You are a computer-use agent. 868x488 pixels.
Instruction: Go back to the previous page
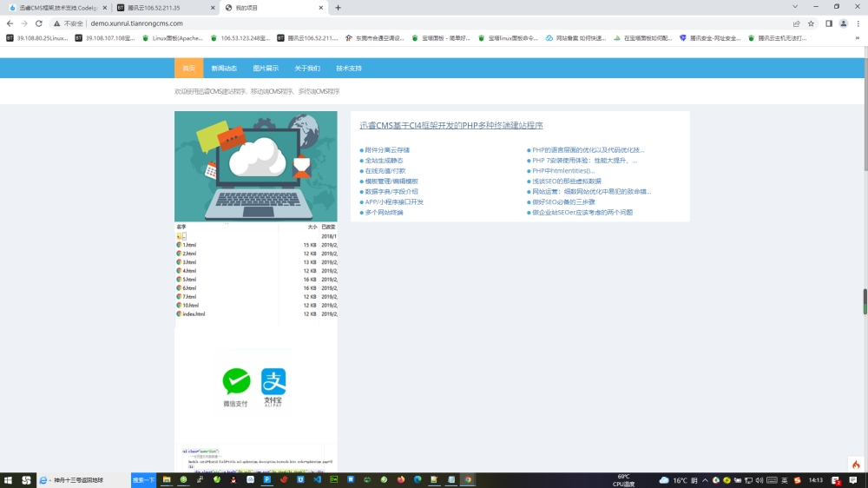point(10,23)
